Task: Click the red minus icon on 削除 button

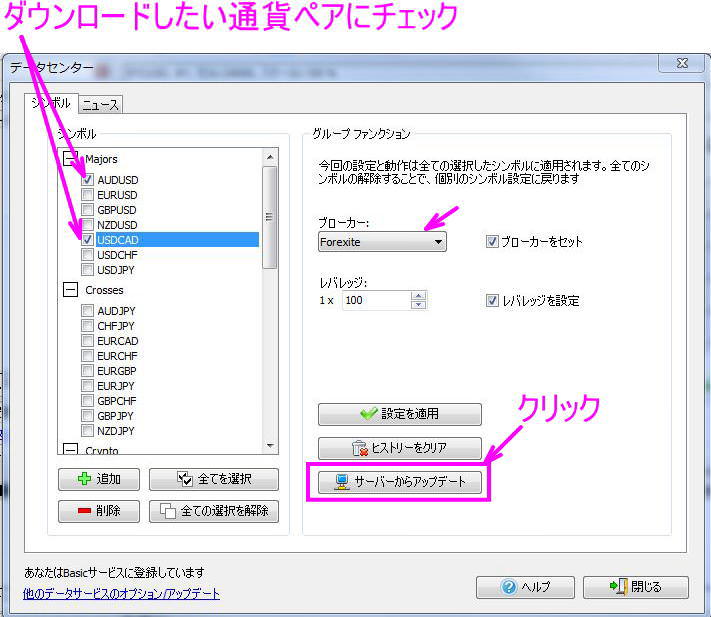Action: (x=84, y=511)
